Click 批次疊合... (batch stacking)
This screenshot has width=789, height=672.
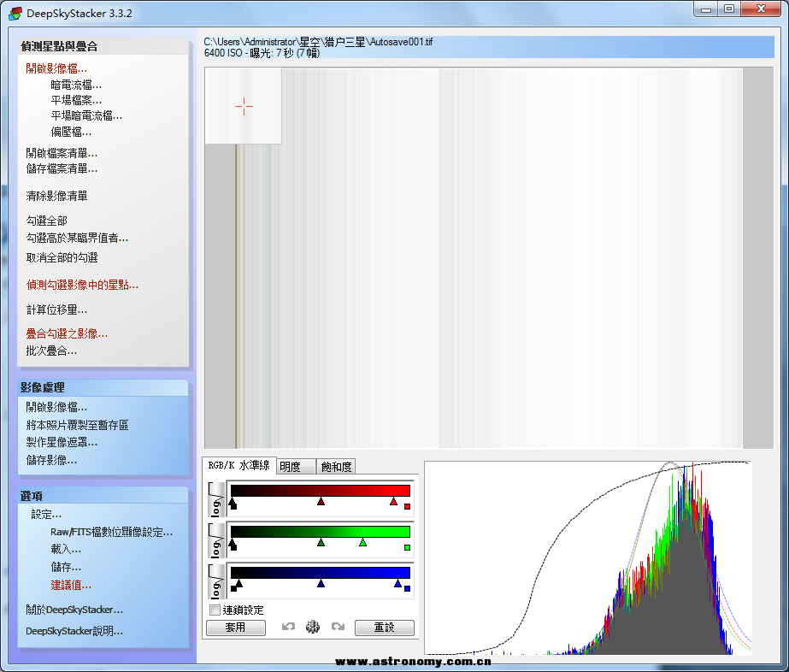point(51,351)
